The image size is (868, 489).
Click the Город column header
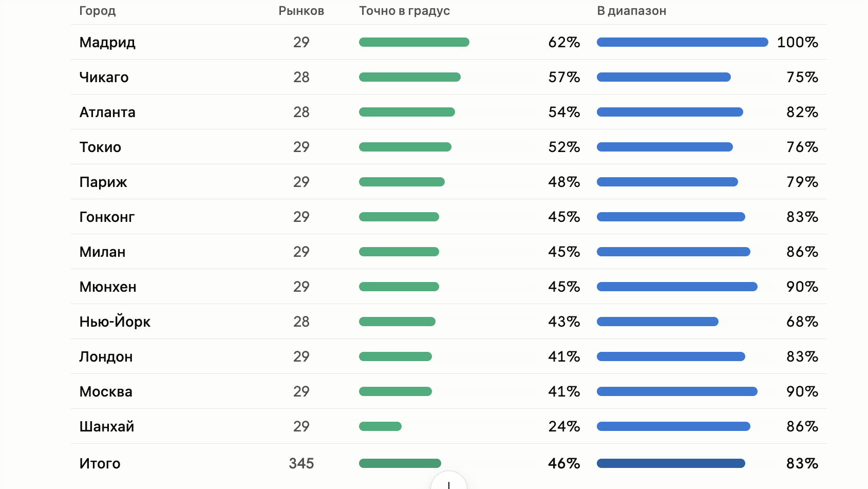[98, 11]
